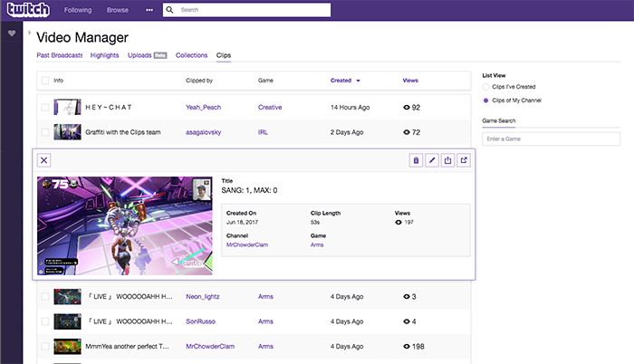The width and height of the screenshot is (634, 364).
Task: Switch to Collections tab
Action: (191, 55)
